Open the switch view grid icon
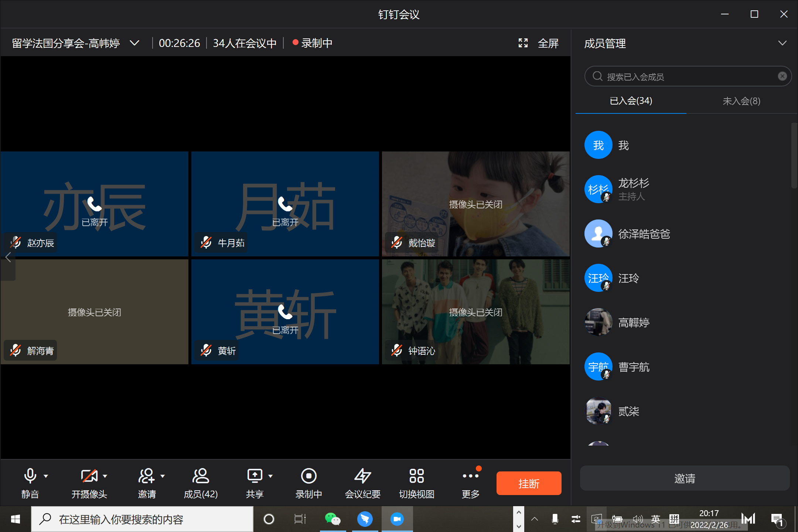This screenshot has height=532, width=798. [416, 476]
